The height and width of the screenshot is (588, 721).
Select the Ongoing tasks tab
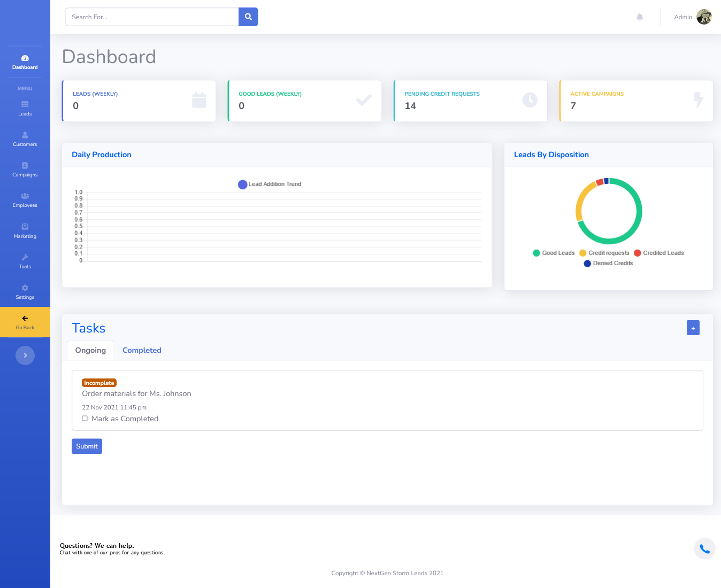click(x=90, y=351)
